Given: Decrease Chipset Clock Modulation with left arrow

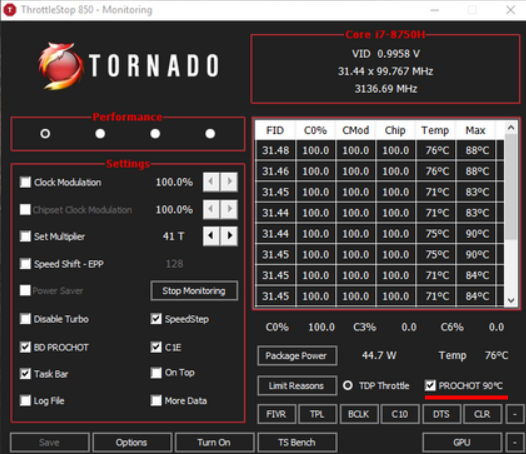Looking at the screenshot, I should [x=211, y=209].
